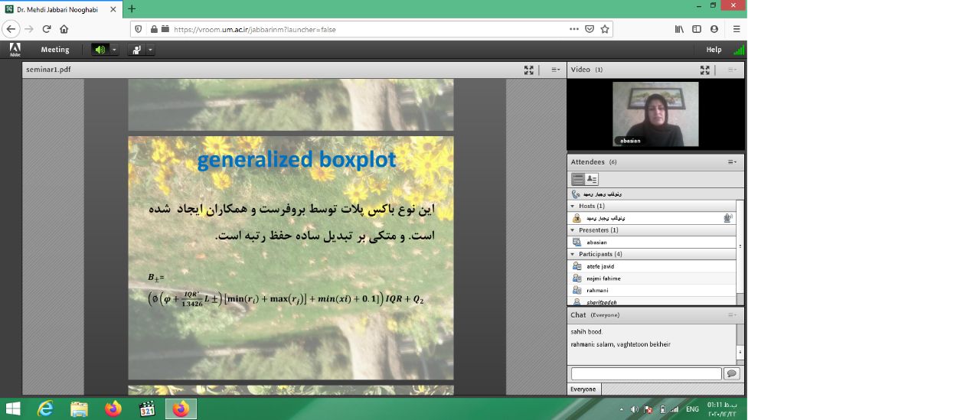Launch Internet Explorer from taskbar
Image resolution: width=980 pixels, height=420 pixels.
tap(46, 409)
